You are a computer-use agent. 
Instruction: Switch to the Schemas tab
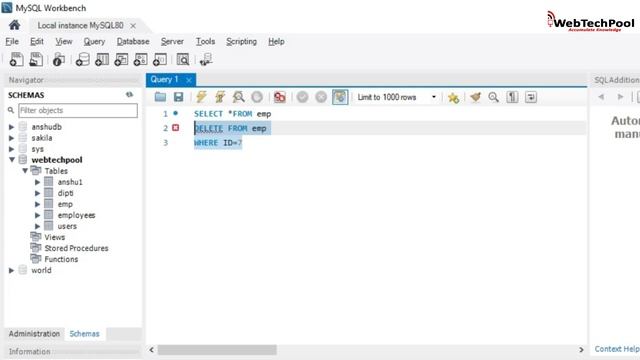[x=84, y=334]
